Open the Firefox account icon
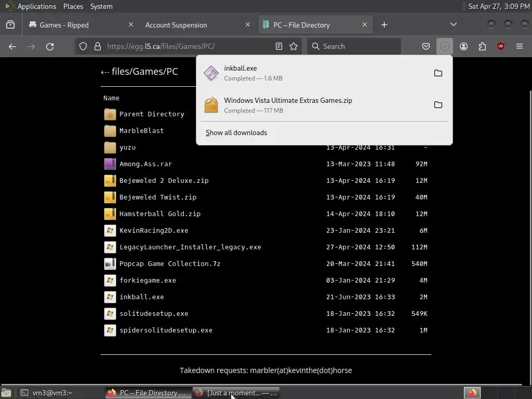The width and height of the screenshot is (532, 399). click(463, 46)
